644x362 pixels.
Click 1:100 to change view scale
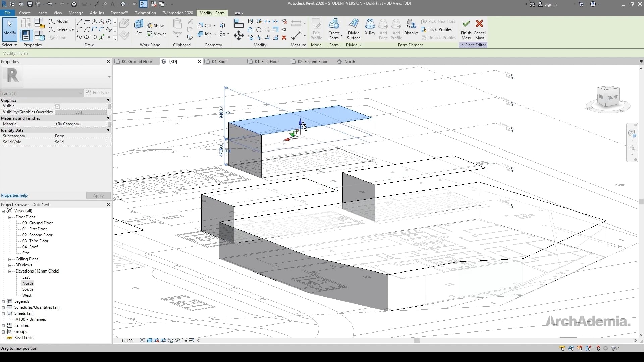pyautogui.click(x=126, y=340)
